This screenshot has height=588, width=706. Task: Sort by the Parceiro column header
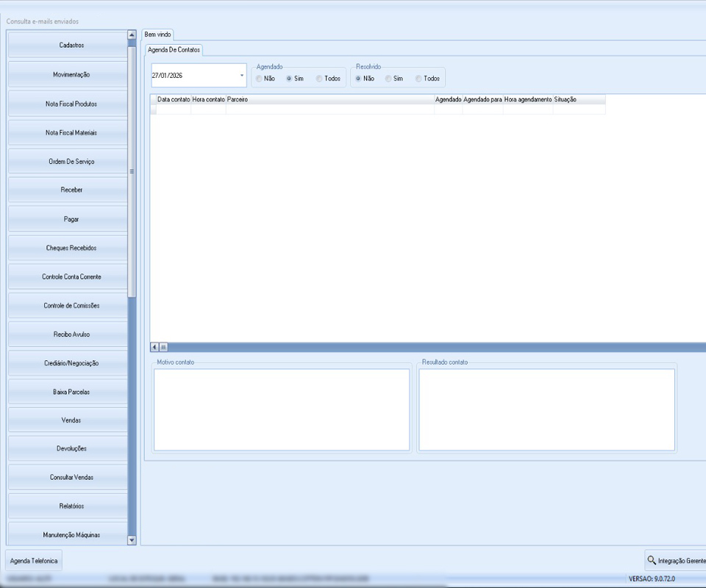pyautogui.click(x=329, y=99)
